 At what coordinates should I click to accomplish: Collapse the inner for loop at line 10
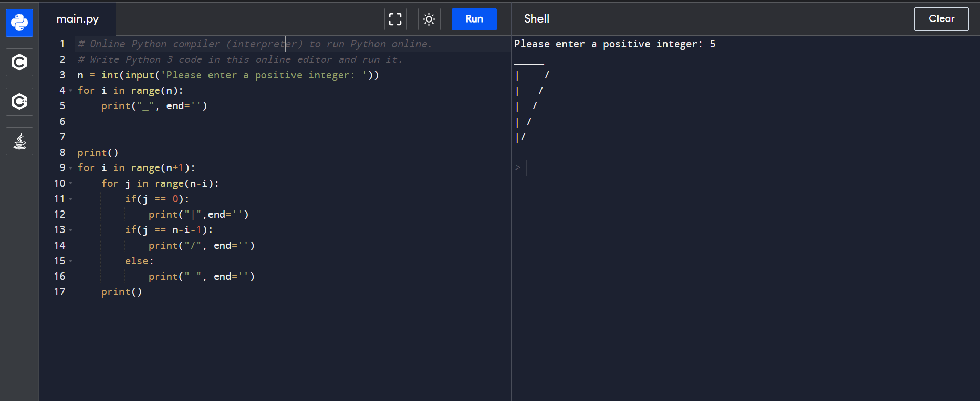(x=71, y=183)
